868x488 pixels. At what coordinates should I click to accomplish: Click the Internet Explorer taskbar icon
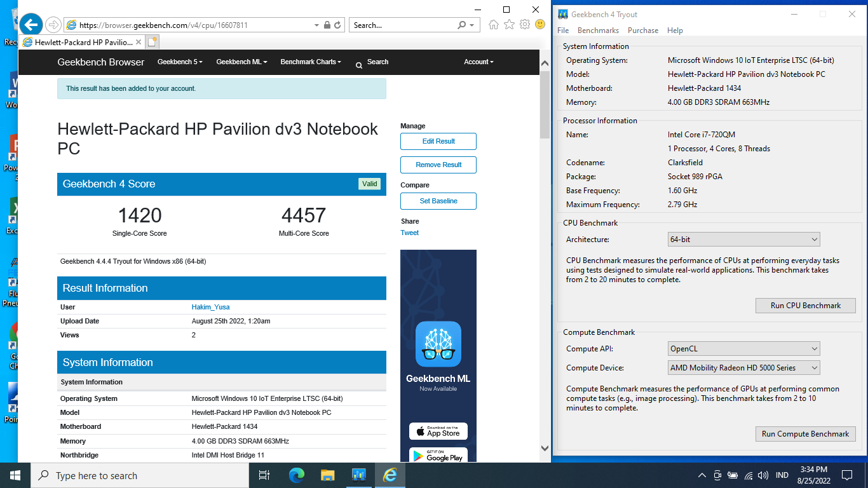(390, 475)
